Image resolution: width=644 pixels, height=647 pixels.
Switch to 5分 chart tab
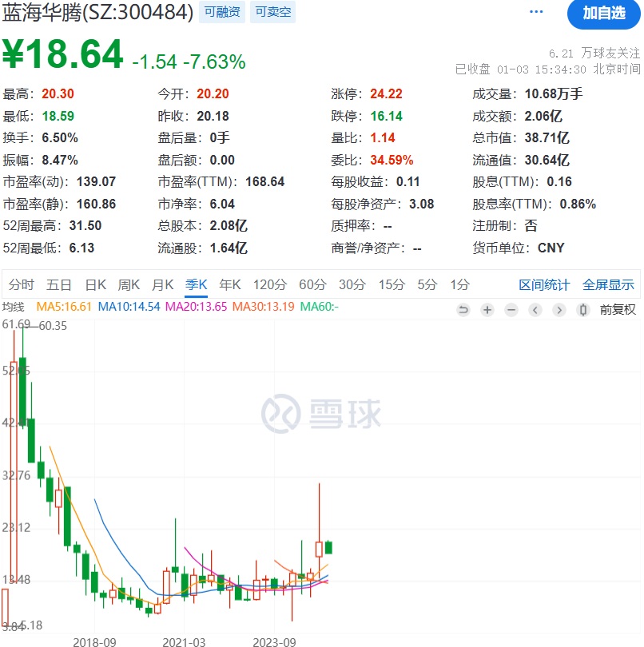point(427,284)
